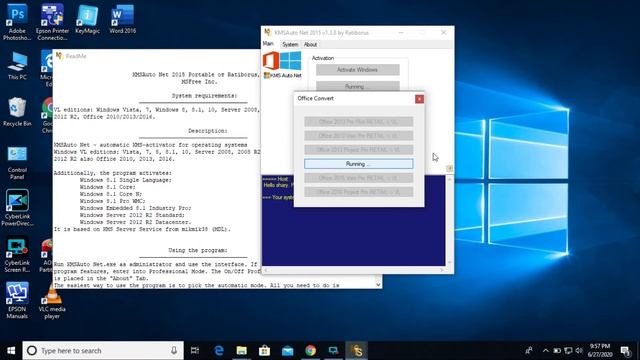This screenshot has height=360, width=640.
Task: Show hidden system tray icons
Action: [x=545, y=350]
